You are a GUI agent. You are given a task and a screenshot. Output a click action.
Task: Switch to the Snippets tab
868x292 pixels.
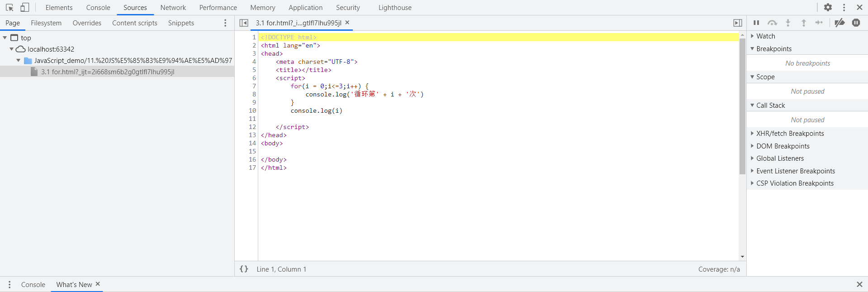coord(181,23)
